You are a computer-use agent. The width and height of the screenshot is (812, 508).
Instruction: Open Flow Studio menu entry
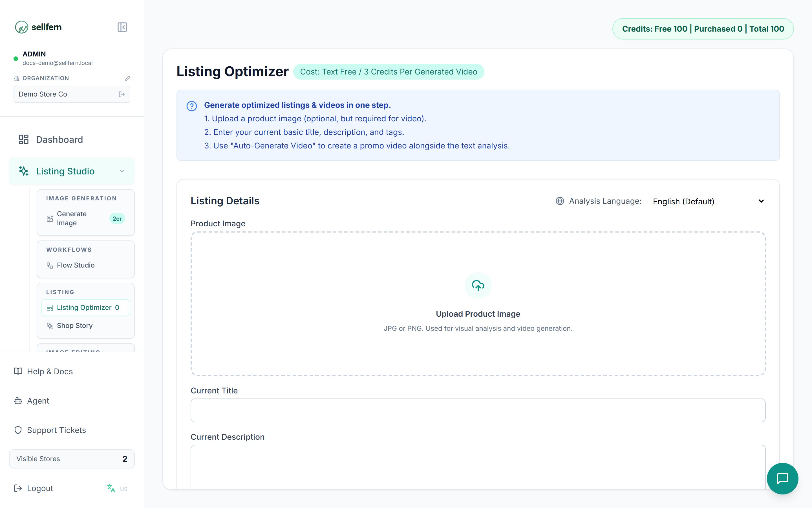(85, 265)
